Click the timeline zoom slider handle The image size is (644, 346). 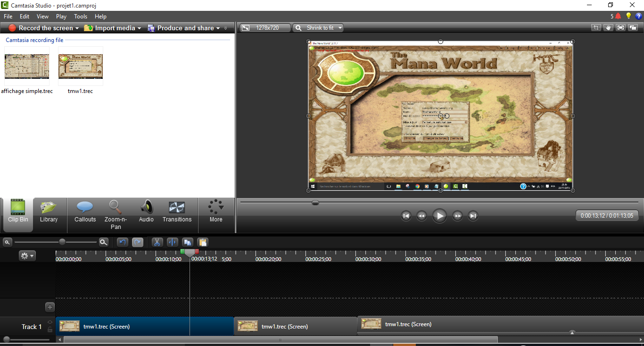(62, 242)
